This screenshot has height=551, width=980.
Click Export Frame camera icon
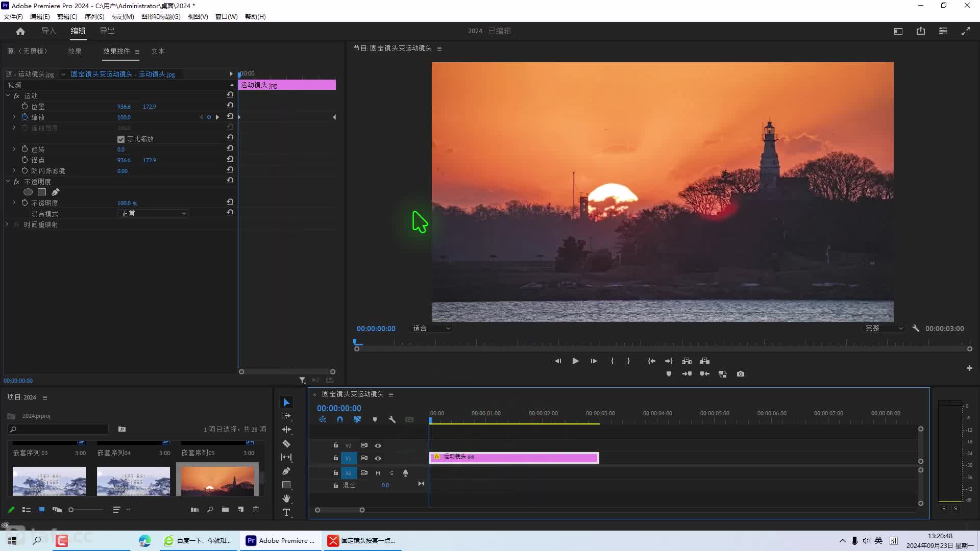[x=741, y=374]
